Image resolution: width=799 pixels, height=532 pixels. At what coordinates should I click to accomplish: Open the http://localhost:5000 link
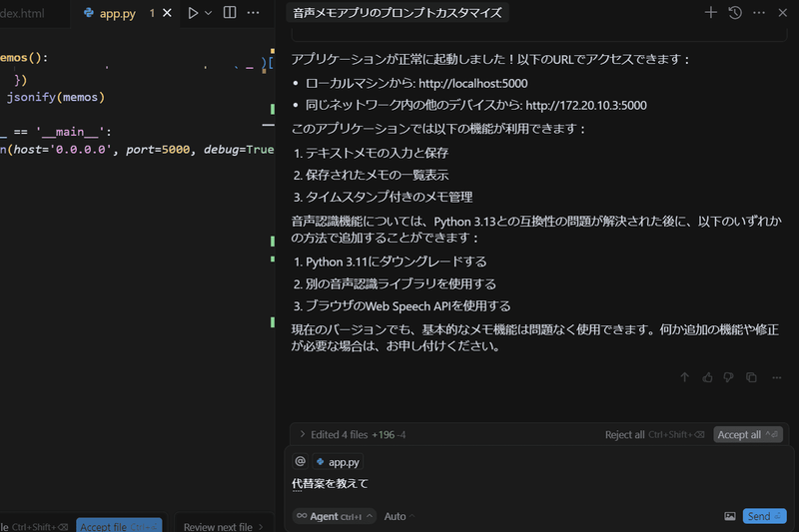click(x=472, y=83)
